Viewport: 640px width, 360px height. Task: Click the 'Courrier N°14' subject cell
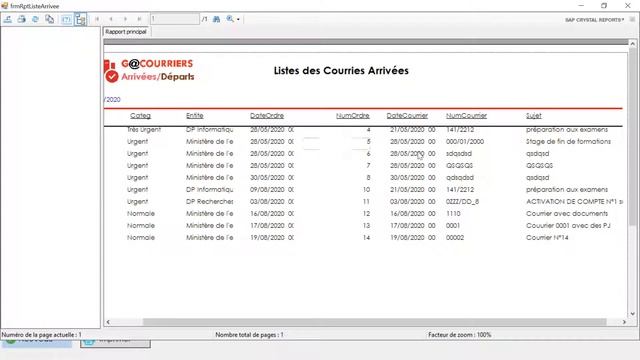tap(547, 238)
